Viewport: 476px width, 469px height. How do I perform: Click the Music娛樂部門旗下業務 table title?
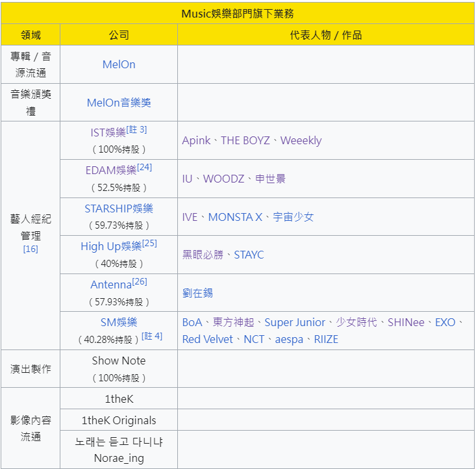pos(238,14)
